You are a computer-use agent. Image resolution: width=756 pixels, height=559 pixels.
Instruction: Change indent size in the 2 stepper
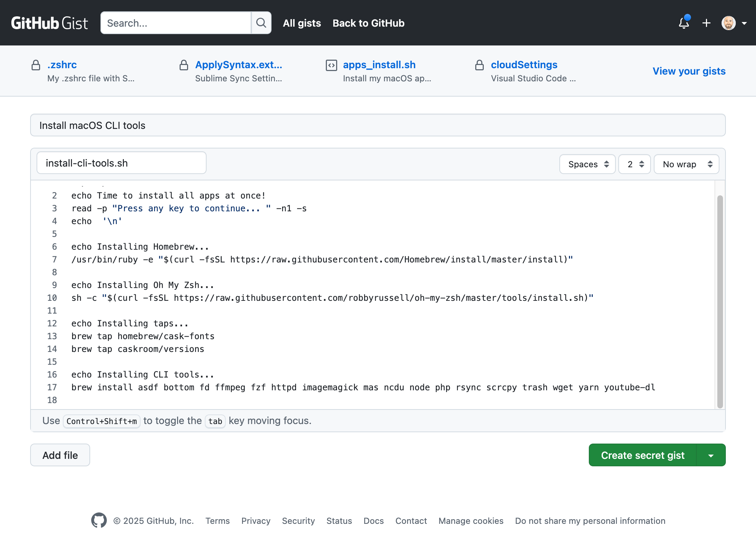coord(634,164)
